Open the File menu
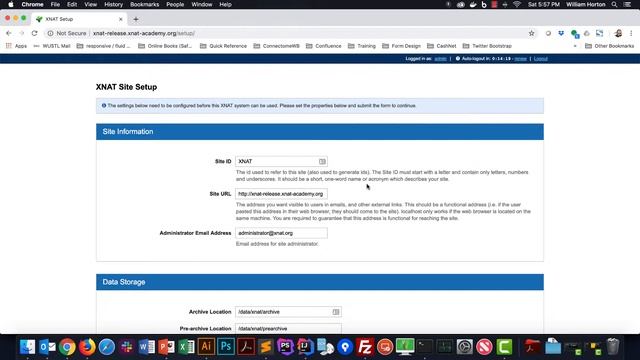Screen dimensions: 640x360 tap(55, 4)
